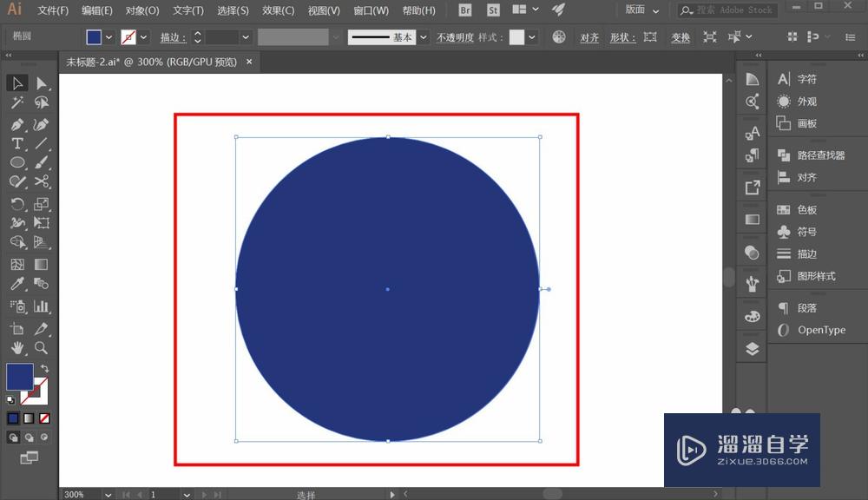The height and width of the screenshot is (500, 868).
Task: Expand the stroke weight dropdown
Action: click(x=246, y=37)
